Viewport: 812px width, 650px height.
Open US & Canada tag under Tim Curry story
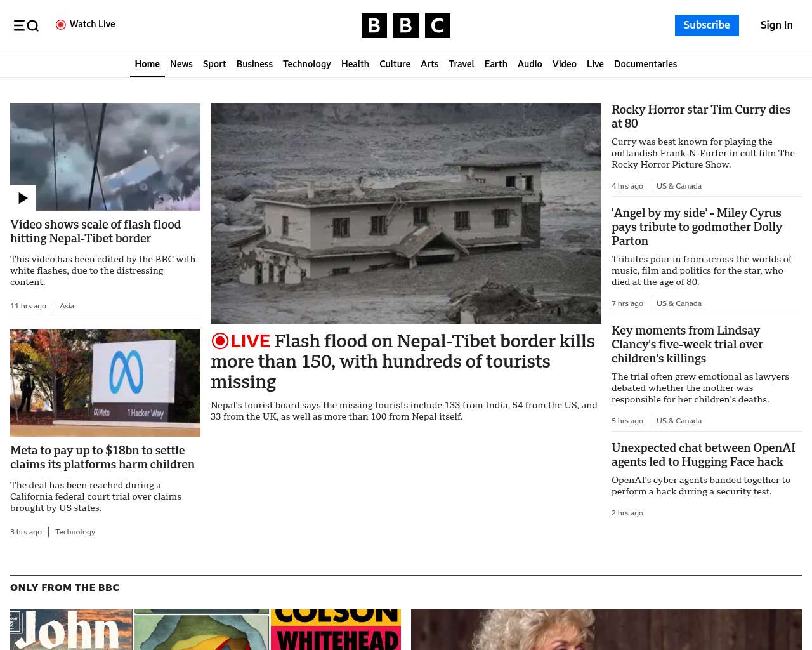click(679, 186)
